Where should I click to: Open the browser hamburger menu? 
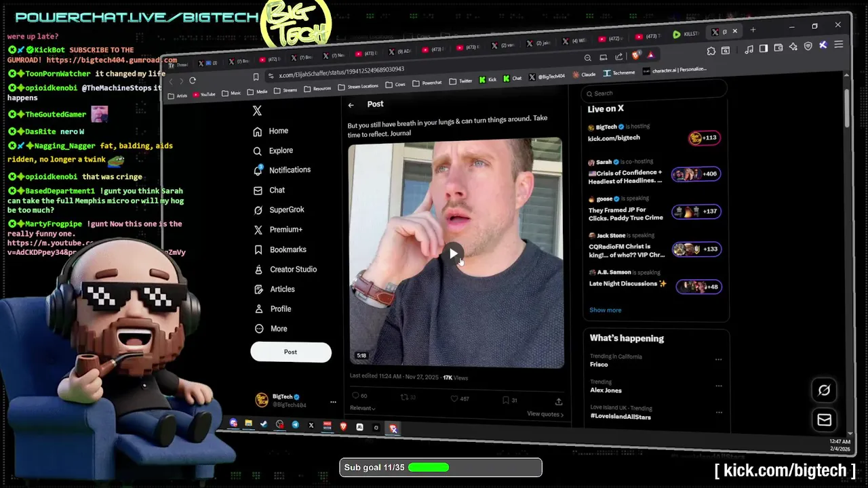(x=839, y=45)
